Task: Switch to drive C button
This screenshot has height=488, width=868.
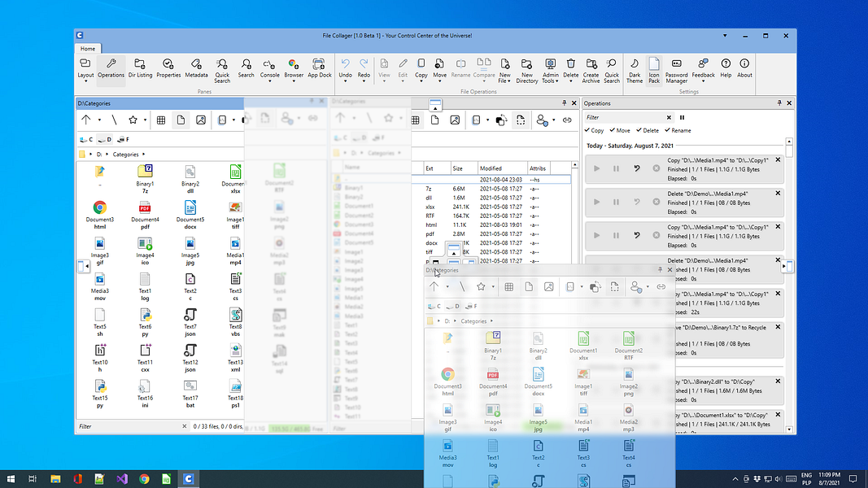Action: [85, 139]
